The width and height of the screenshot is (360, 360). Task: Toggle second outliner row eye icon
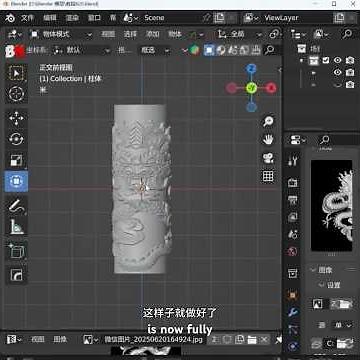(338, 72)
